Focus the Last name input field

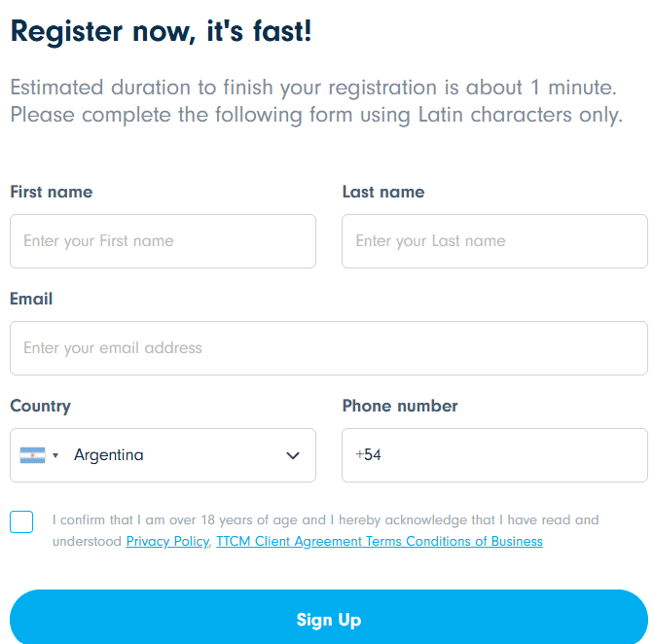(x=494, y=241)
